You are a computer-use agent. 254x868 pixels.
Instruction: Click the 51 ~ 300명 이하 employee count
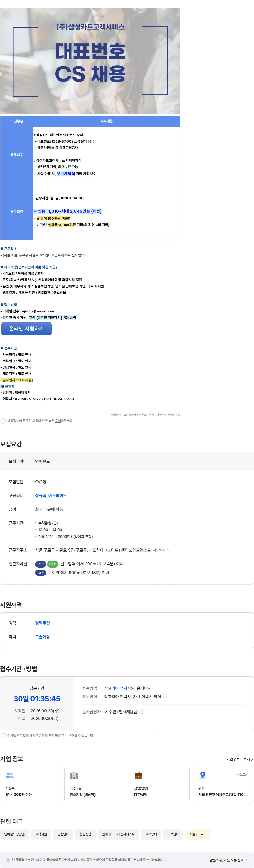(x=19, y=794)
